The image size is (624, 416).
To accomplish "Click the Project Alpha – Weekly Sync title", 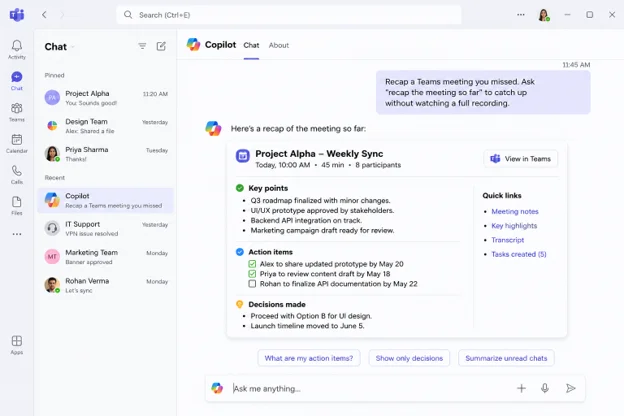I will click(319, 154).
